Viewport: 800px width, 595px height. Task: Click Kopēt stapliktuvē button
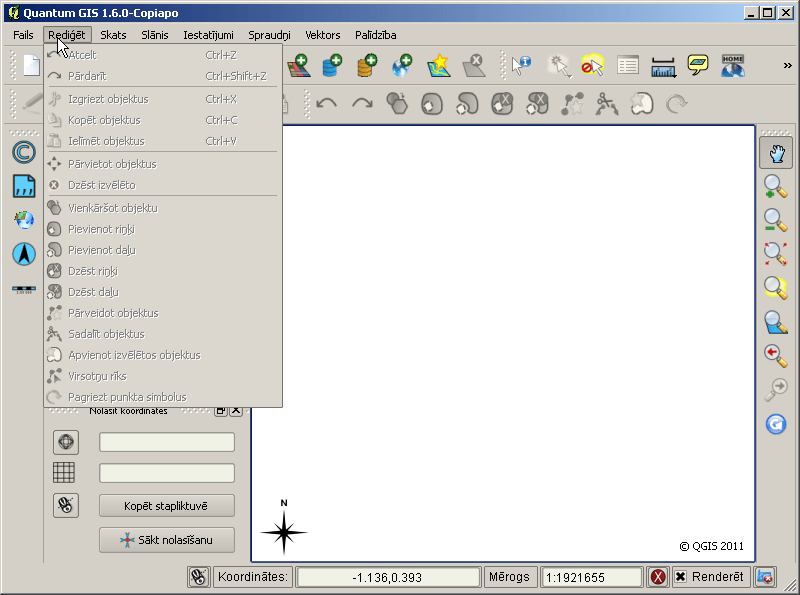tap(167, 506)
